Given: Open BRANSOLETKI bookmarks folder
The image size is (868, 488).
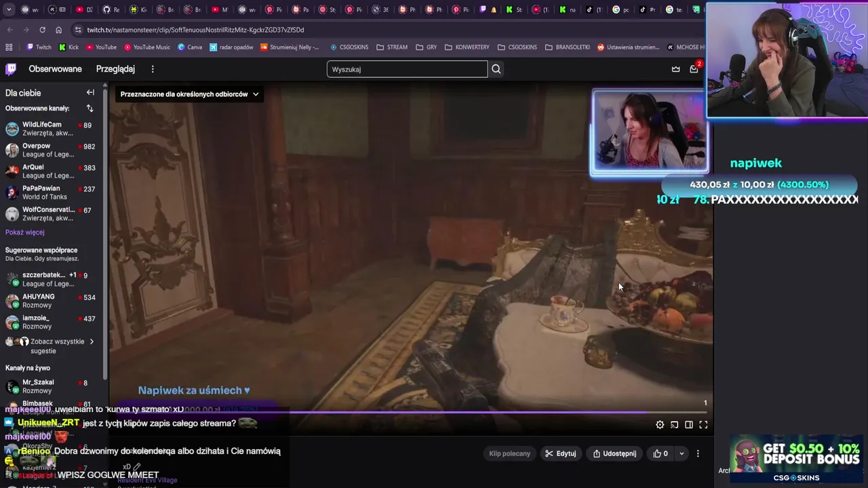Looking at the screenshot, I should 567,47.
